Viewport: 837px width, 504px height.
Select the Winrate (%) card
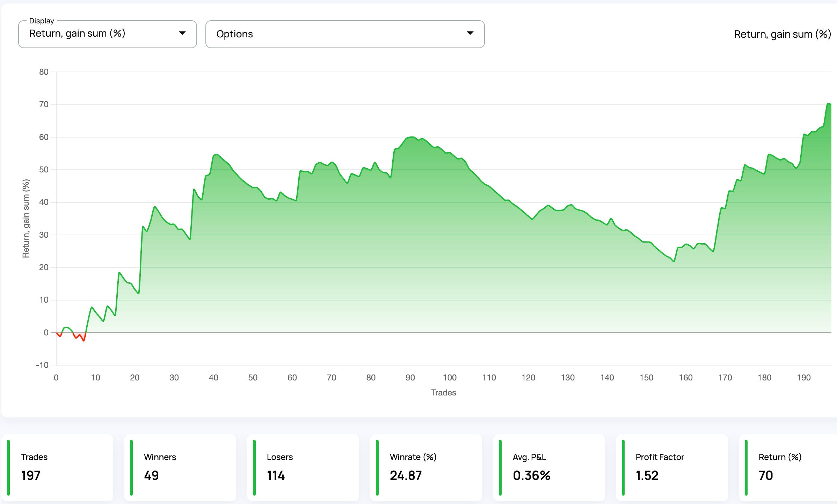[x=426, y=467]
